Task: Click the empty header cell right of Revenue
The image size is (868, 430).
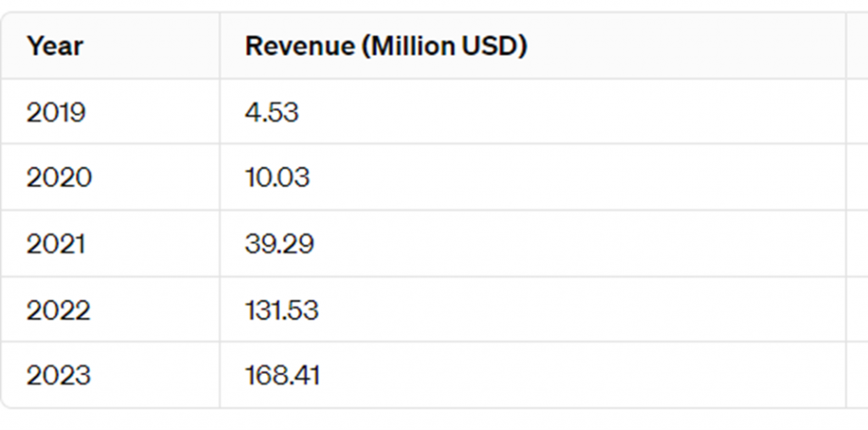Action: pyautogui.click(x=857, y=46)
